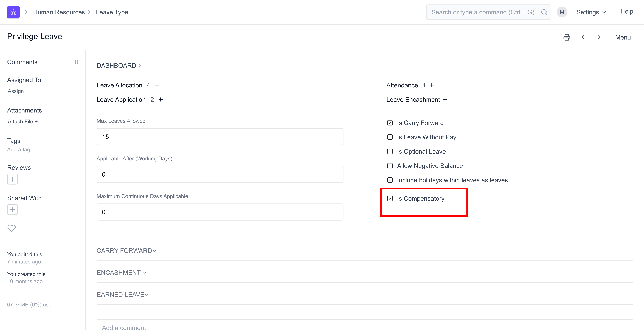644x330 pixels.
Task: Open the Help menu
Action: [x=626, y=12]
